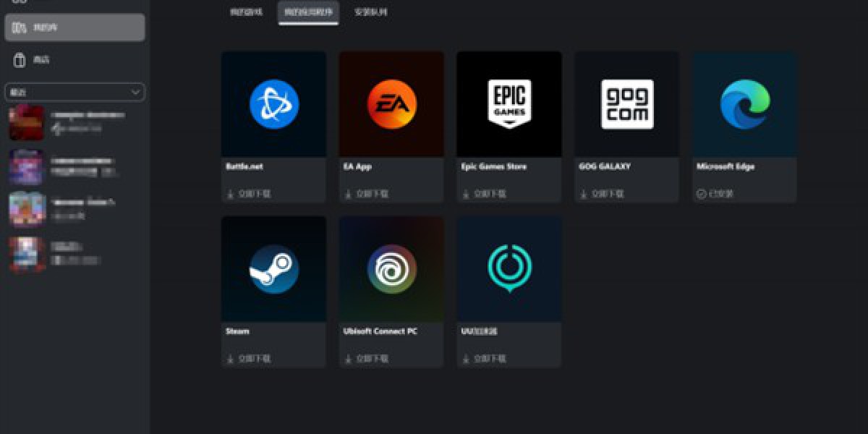Open the first recent game thumbnail in sidebar
Viewport: 868px width, 434px height.
point(27,123)
